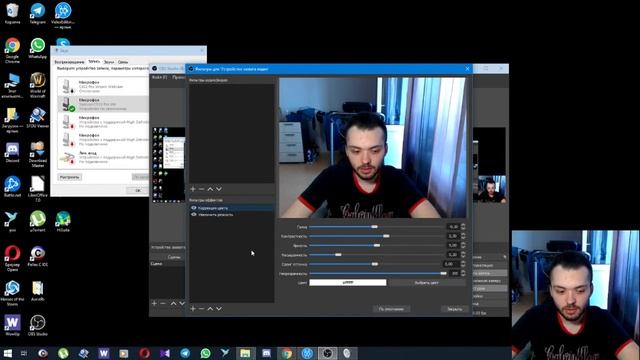Move effect filter down with arrow icon
Image resolution: width=640 pixels, height=360 pixels.
point(219,309)
